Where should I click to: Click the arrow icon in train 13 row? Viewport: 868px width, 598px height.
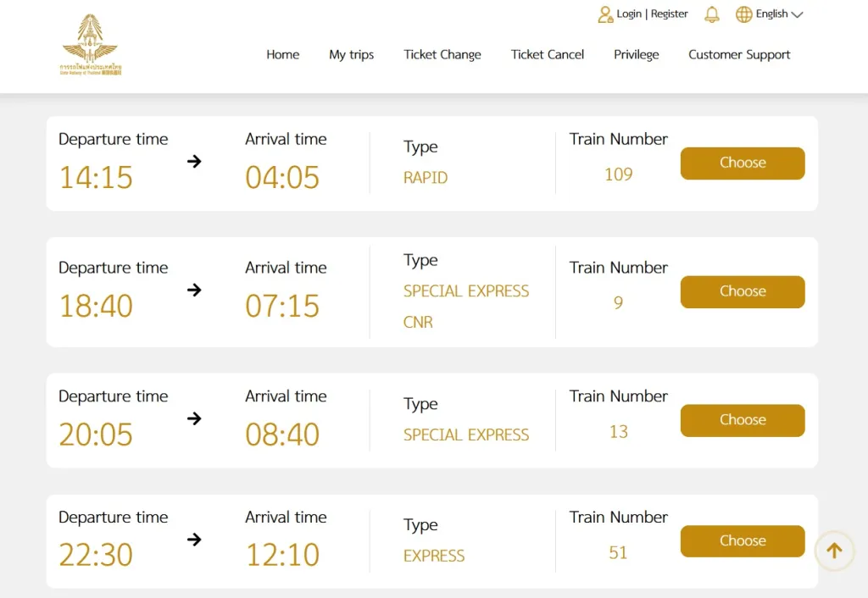coord(194,418)
